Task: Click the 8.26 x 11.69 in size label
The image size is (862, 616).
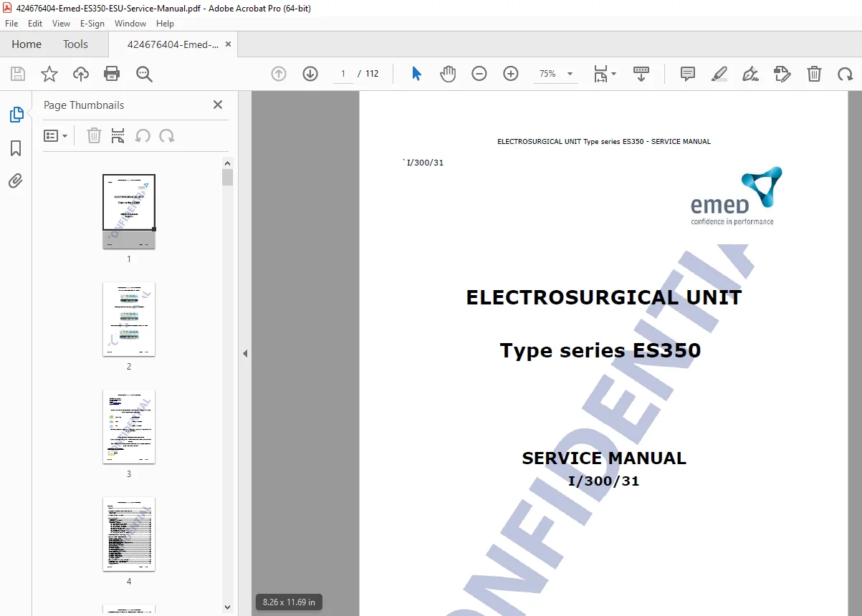Action: [289, 602]
